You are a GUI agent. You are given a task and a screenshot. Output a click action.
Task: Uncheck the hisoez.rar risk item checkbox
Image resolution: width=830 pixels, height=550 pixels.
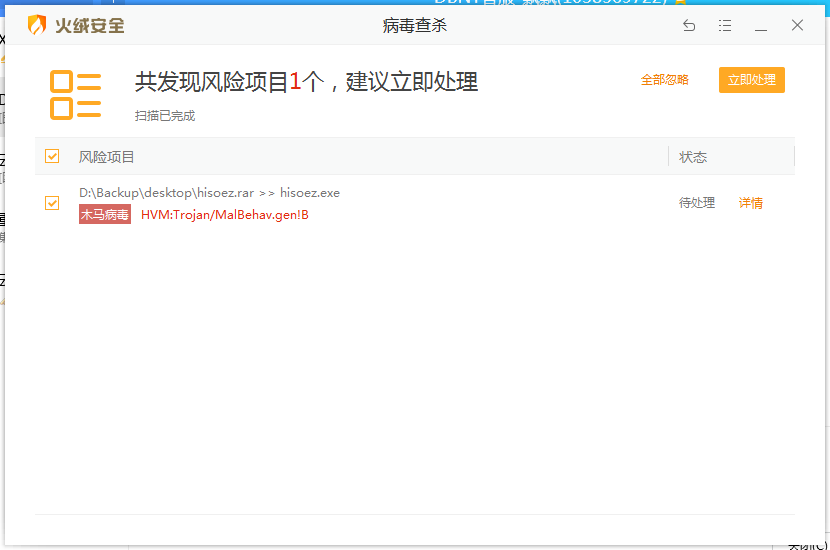pyautogui.click(x=52, y=203)
